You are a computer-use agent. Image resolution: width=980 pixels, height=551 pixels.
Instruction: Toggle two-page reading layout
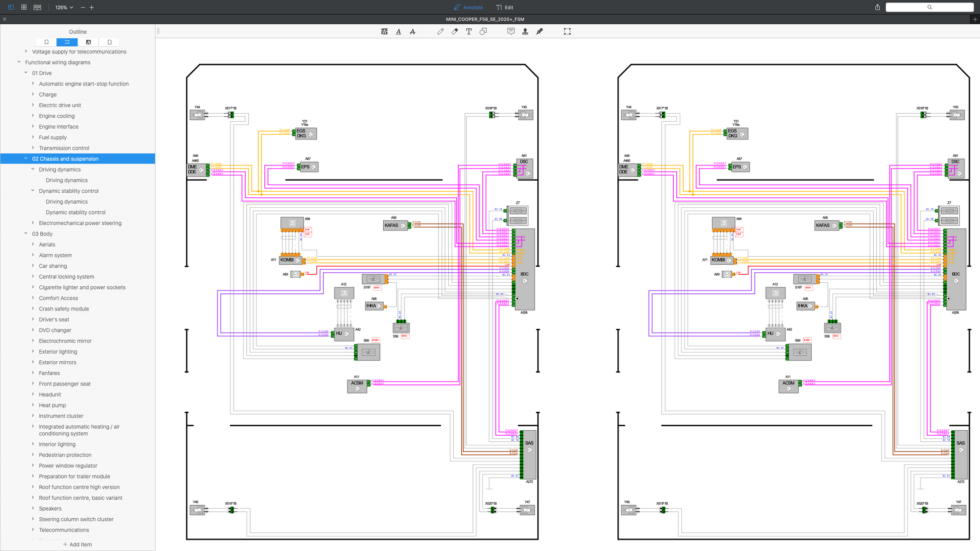[37, 8]
